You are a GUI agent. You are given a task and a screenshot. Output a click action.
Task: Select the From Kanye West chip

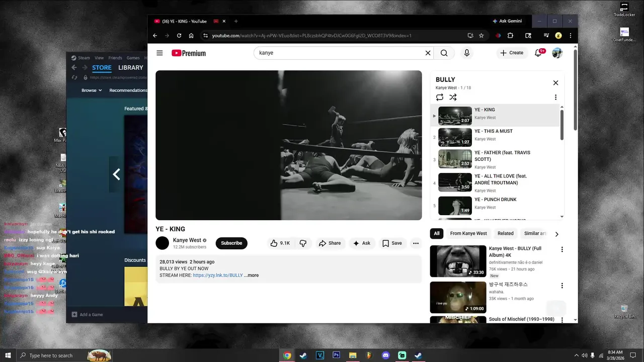tap(468, 233)
